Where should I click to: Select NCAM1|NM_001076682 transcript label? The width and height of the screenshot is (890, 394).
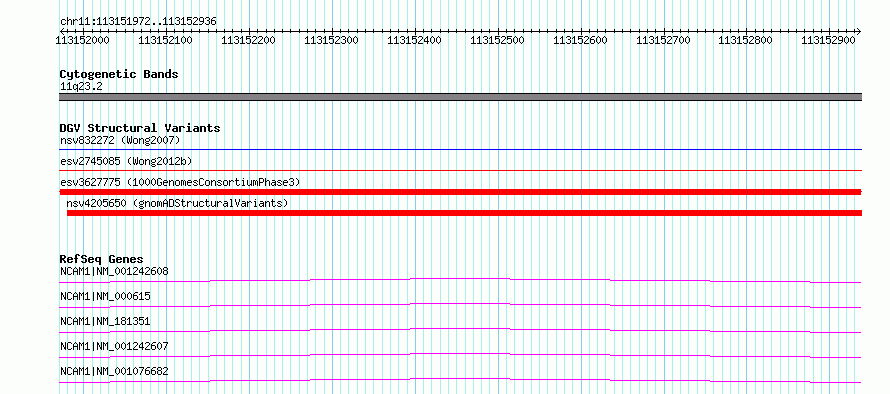click(x=114, y=372)
